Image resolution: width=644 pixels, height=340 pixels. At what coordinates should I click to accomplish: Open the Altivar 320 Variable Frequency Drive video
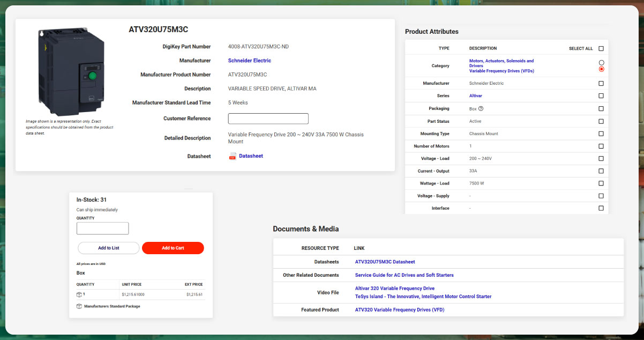point(395,289)
